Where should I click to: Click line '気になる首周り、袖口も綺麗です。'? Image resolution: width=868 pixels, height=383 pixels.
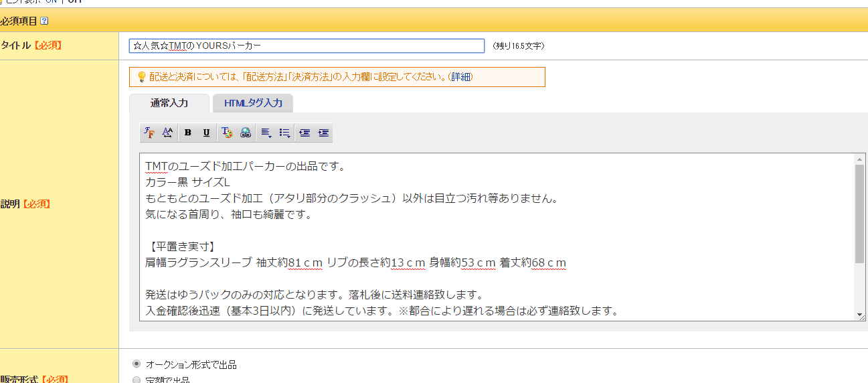229,214
